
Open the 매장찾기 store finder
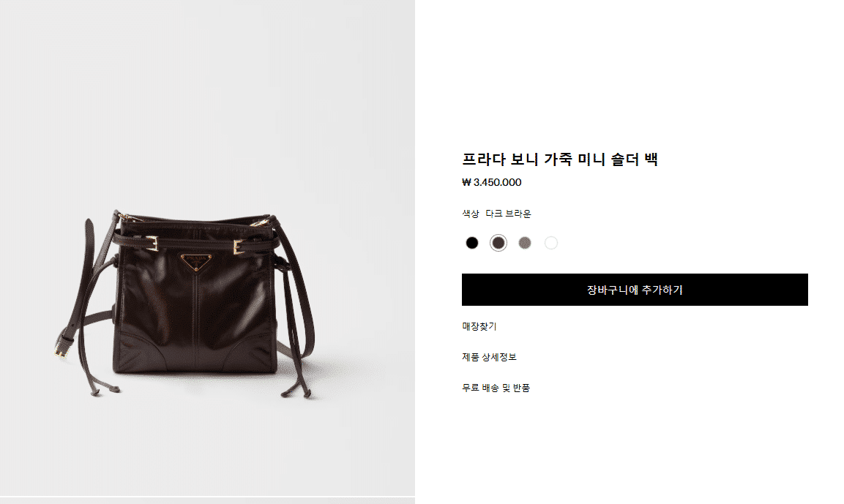[x=479, y=326]
